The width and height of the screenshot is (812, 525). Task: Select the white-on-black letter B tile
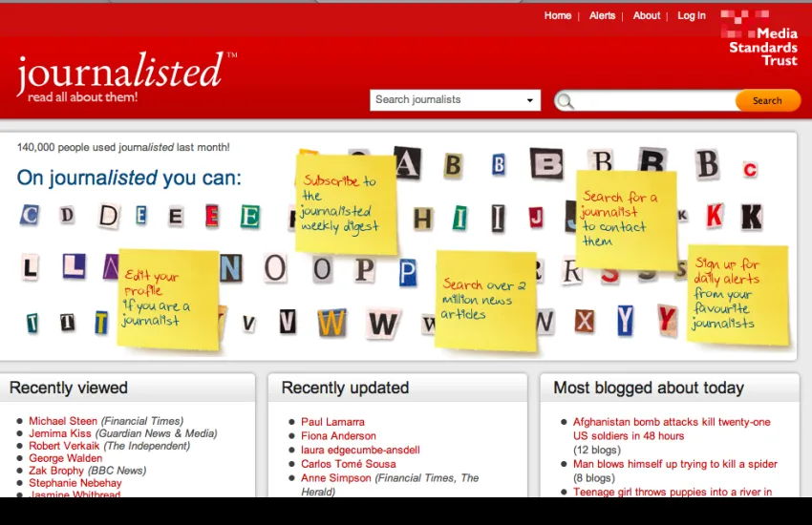(x=545, y=164)
